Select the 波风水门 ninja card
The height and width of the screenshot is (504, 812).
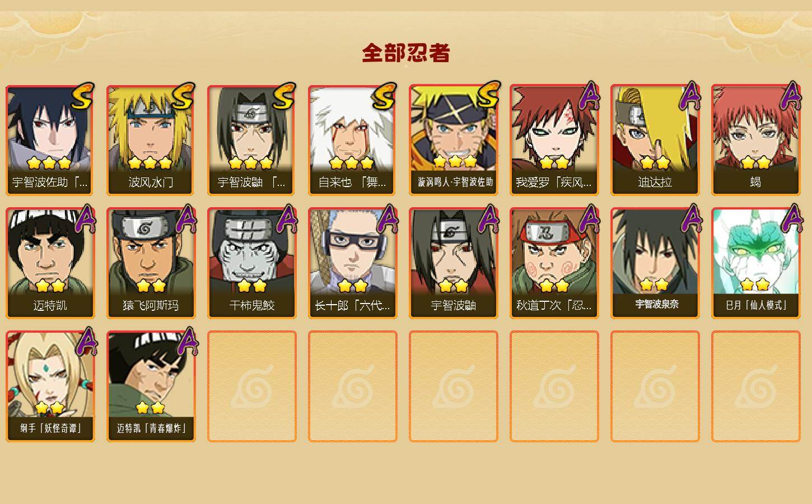click(151, 140)
